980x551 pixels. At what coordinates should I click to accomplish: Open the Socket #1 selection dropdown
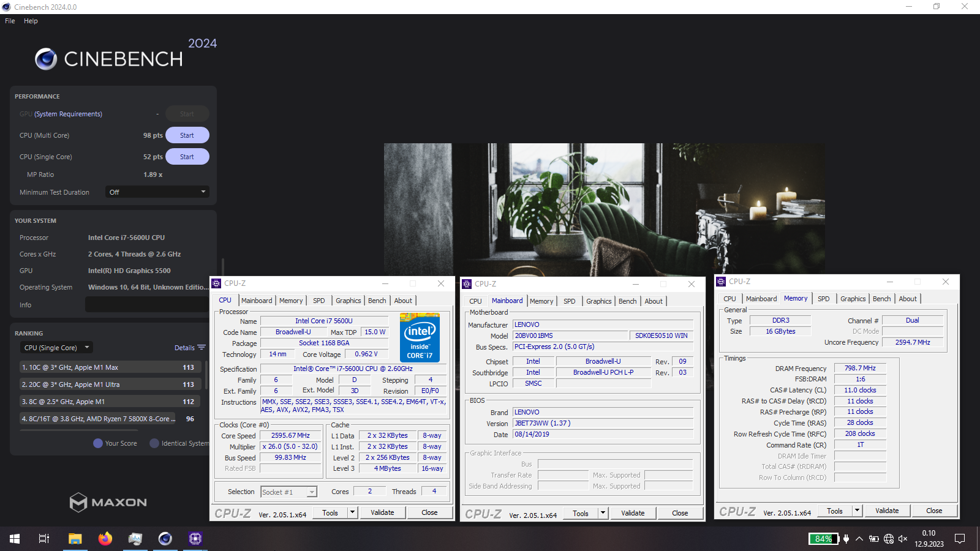pyautogui.click(x=289, y=492)
